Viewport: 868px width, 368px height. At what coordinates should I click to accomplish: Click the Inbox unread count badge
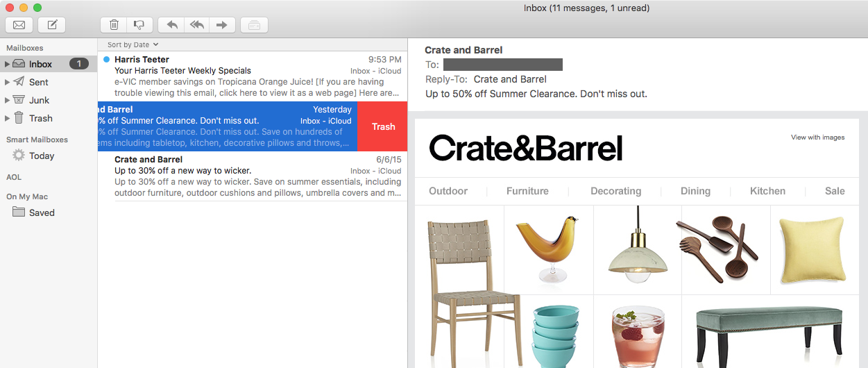tap(79, 64)
